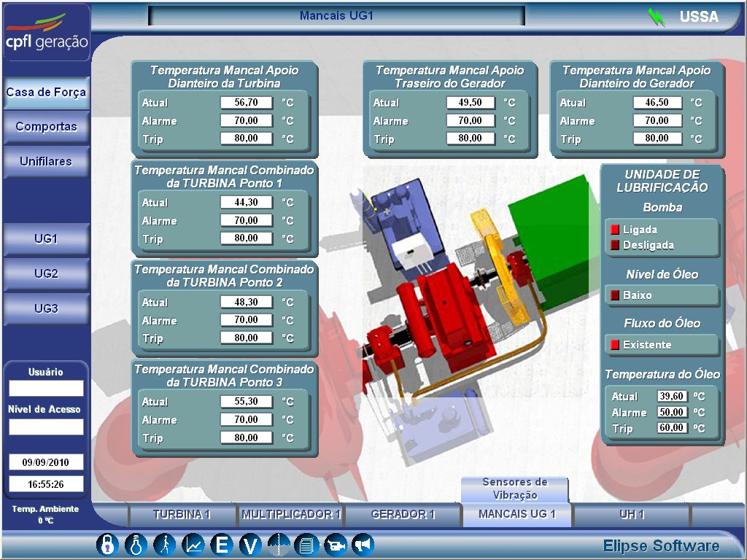Screen dimensions: 747x560
Task: Open the Sensores de Vibração tab
Action: pyautogui.click(x=515, y=489)
